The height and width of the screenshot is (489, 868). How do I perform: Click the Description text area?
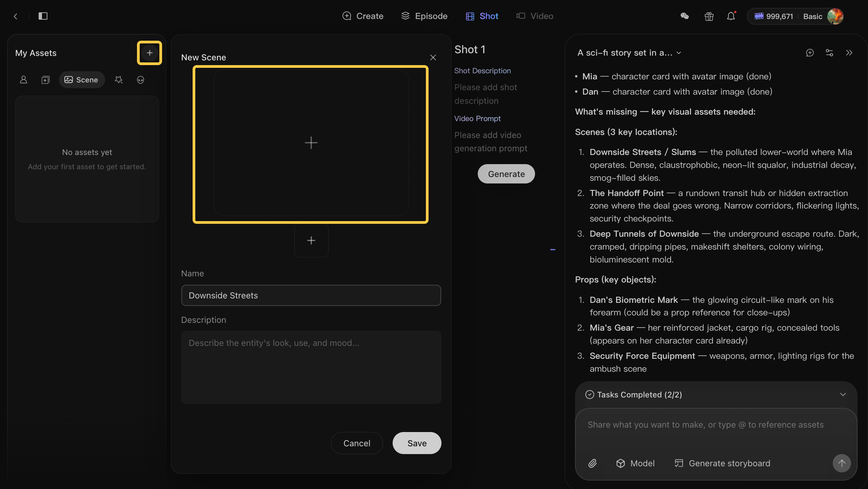click(x=311, y=367)
